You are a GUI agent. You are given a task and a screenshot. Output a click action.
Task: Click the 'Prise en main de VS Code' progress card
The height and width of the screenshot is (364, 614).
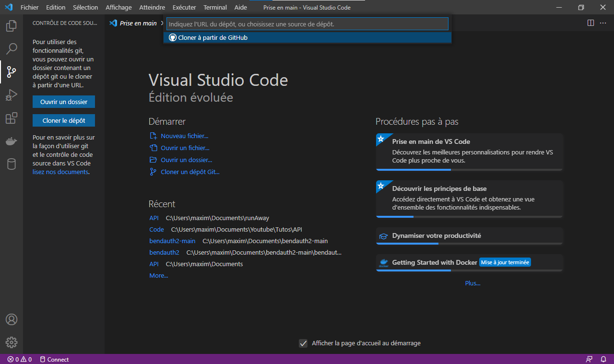coord(469,151)
